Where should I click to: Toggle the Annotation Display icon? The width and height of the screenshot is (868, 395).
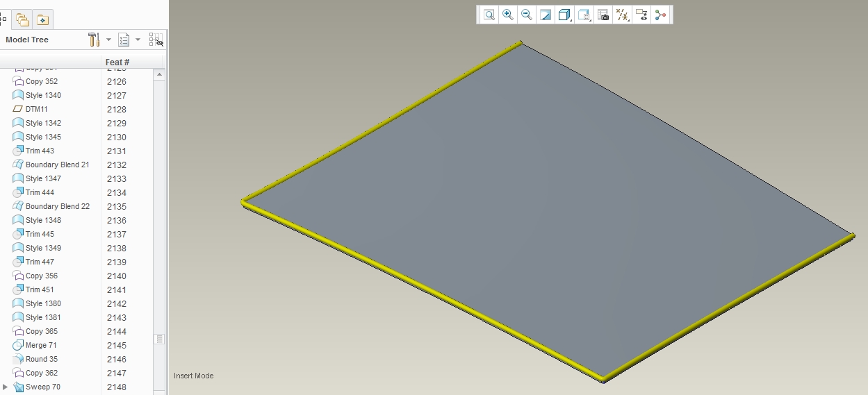coord(641,15)
